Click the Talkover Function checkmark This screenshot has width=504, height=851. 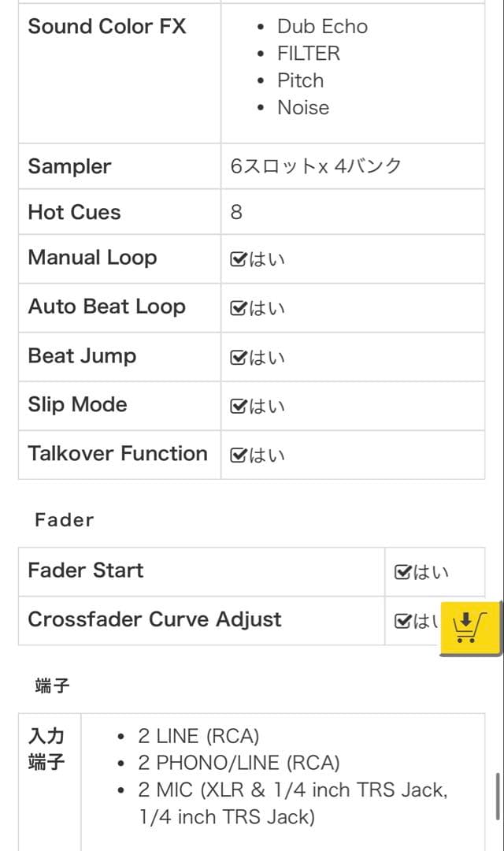tap(238, 455)
